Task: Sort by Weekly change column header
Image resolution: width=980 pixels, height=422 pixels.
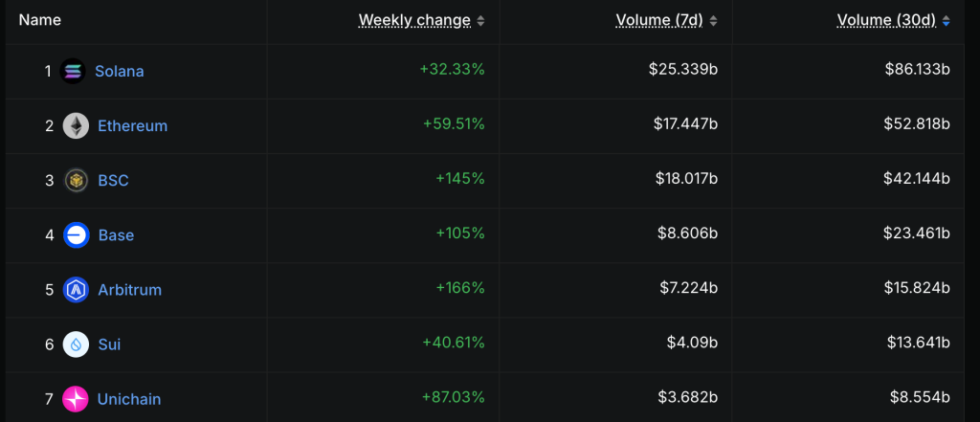Action: click(414, 21)
